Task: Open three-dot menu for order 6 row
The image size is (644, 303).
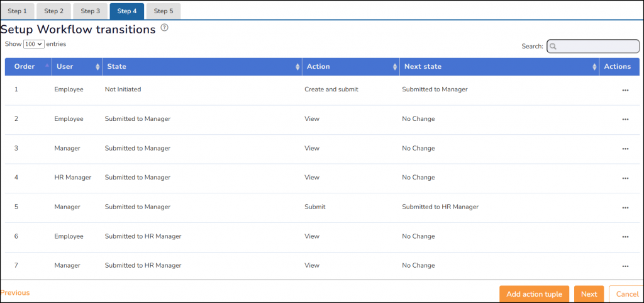Action: tap(625, 237)
